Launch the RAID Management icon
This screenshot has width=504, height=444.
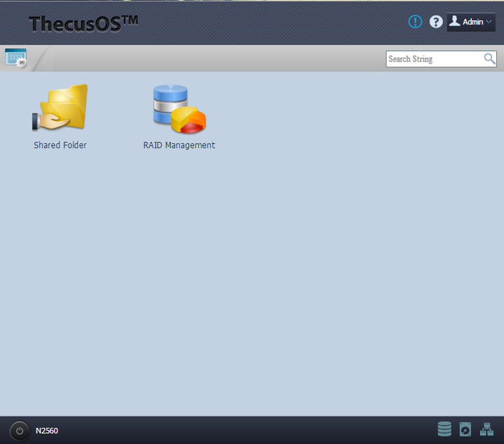coord(179,109)
